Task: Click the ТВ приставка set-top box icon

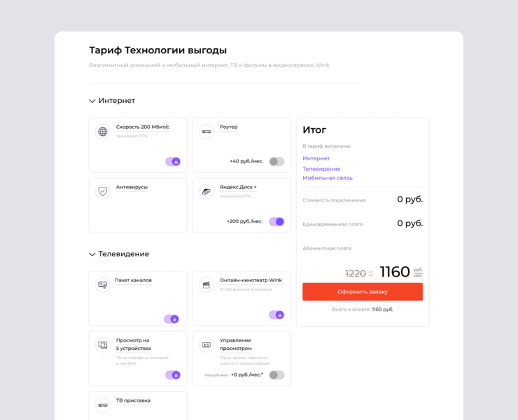Action: coord(103,405)
